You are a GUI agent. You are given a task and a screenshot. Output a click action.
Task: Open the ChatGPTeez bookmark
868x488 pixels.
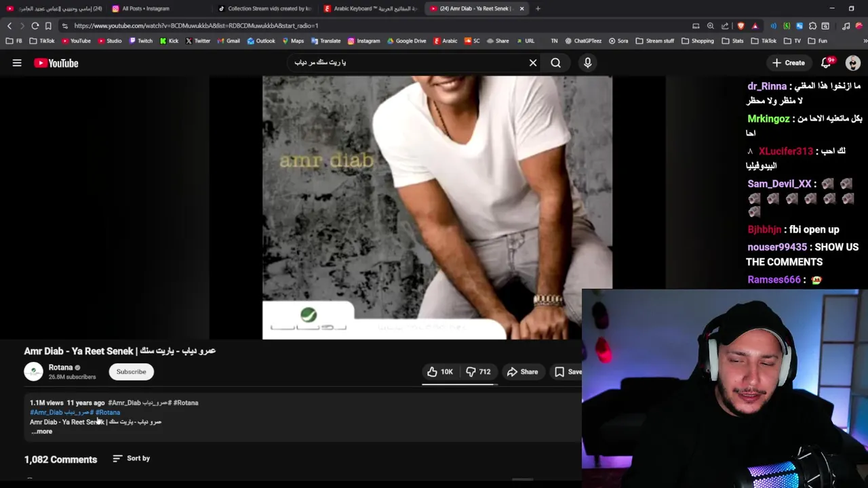point(583,41)
